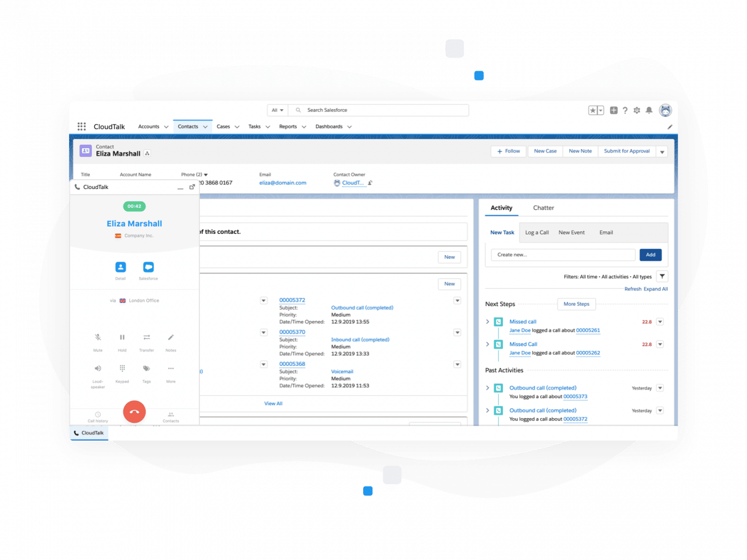Open Call history in dialer
This screenshot has width=747, height=560.
[x=98, y=417]
